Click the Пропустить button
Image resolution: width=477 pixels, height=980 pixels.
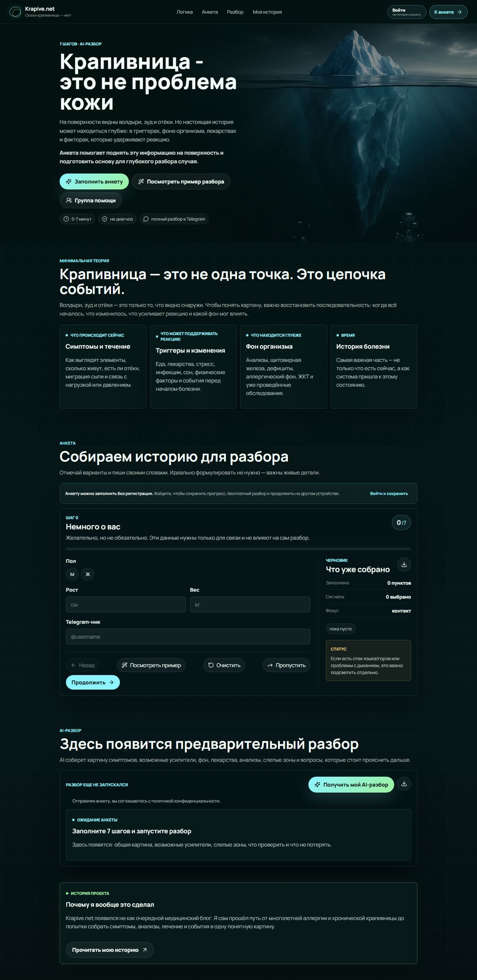click(286, 665)
